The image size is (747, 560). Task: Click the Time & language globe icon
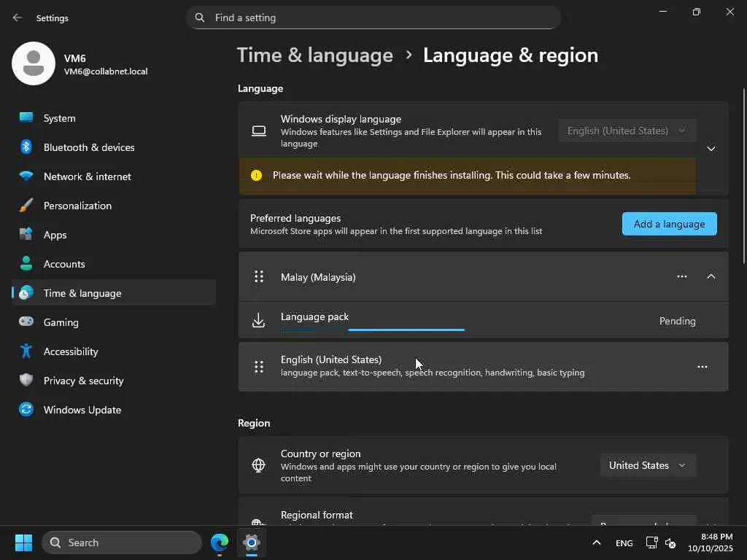[x=26, y=293]
